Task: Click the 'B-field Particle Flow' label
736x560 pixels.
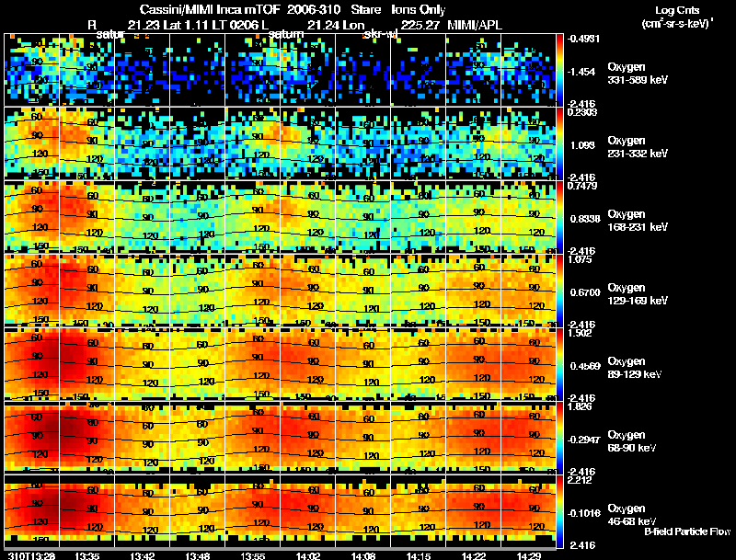Action: pyautogui.click(x=687, y=531)
